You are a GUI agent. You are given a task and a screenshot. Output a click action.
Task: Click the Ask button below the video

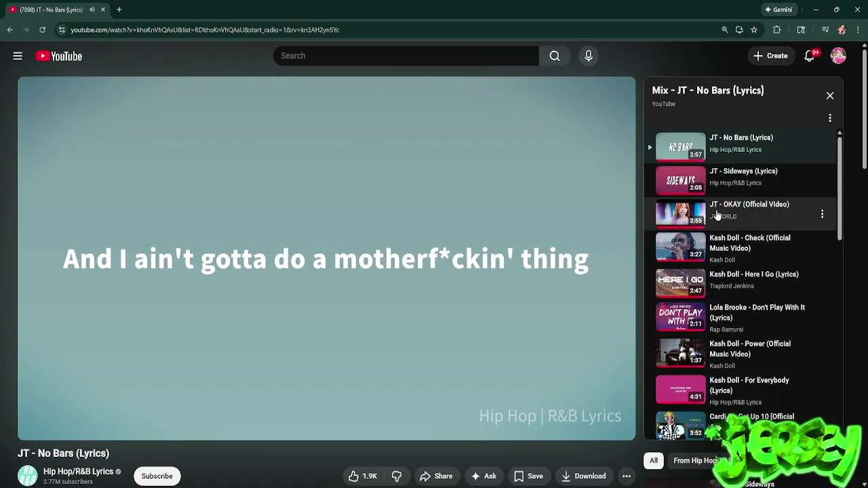[x=484, y=476]
